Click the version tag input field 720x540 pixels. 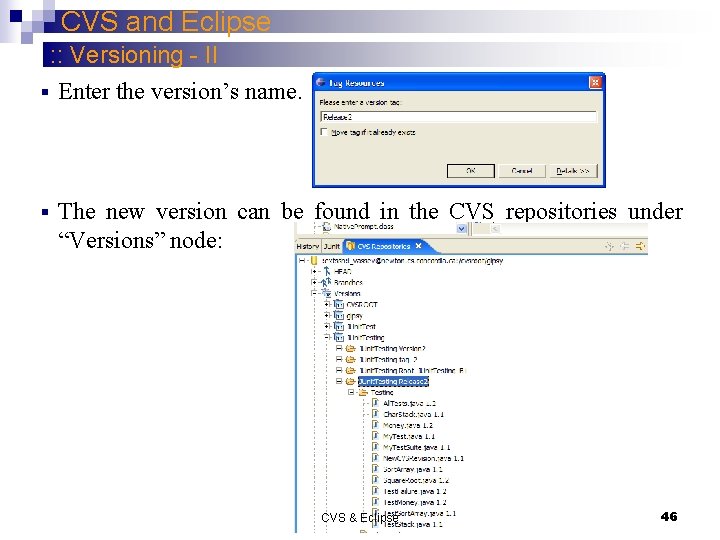[x=458, y=117]
